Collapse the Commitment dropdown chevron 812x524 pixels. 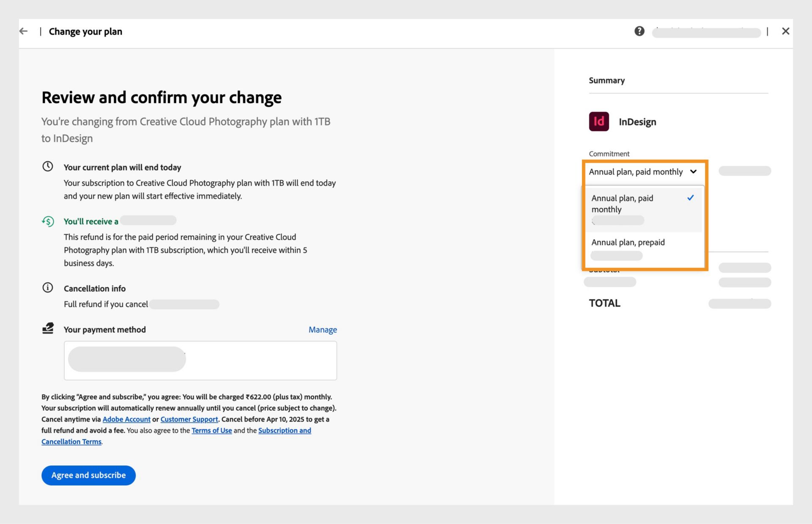click(693, 172)
